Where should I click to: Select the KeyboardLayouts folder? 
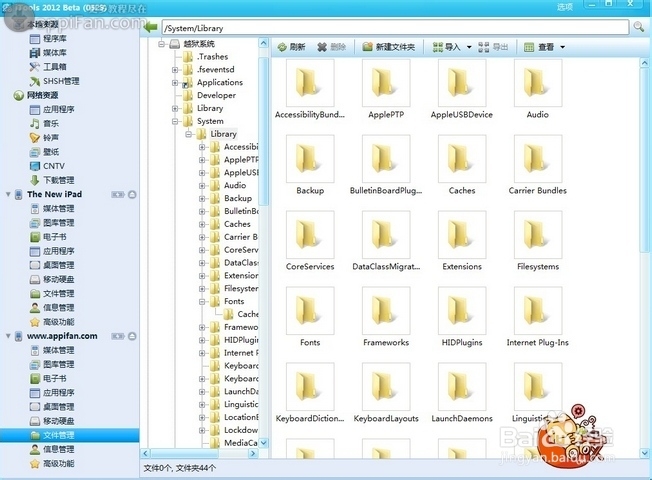386,393
